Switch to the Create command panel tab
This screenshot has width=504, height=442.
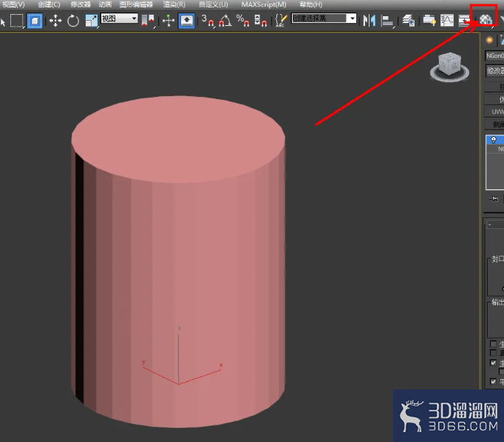[x=489, y=40]
